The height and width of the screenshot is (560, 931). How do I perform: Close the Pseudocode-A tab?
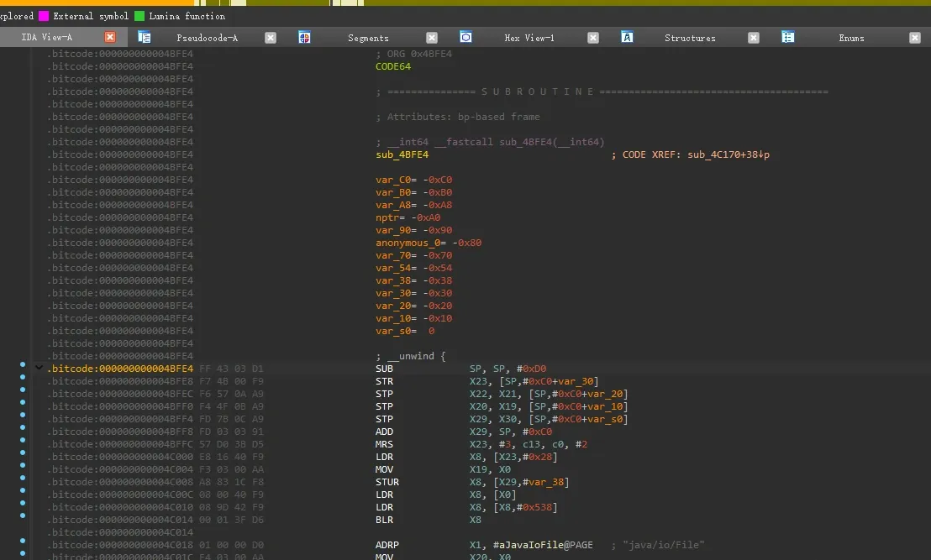tap(271, 38)
